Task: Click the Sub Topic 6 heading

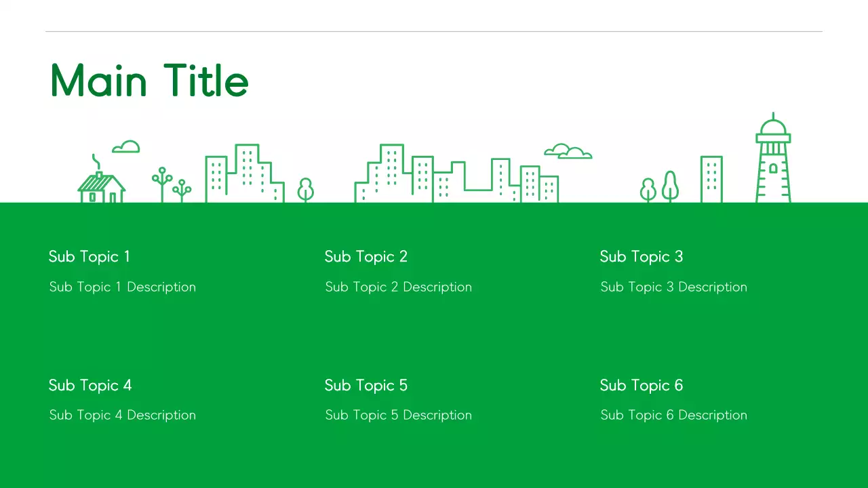Action: pyautogui.click(x=641, y=385)
